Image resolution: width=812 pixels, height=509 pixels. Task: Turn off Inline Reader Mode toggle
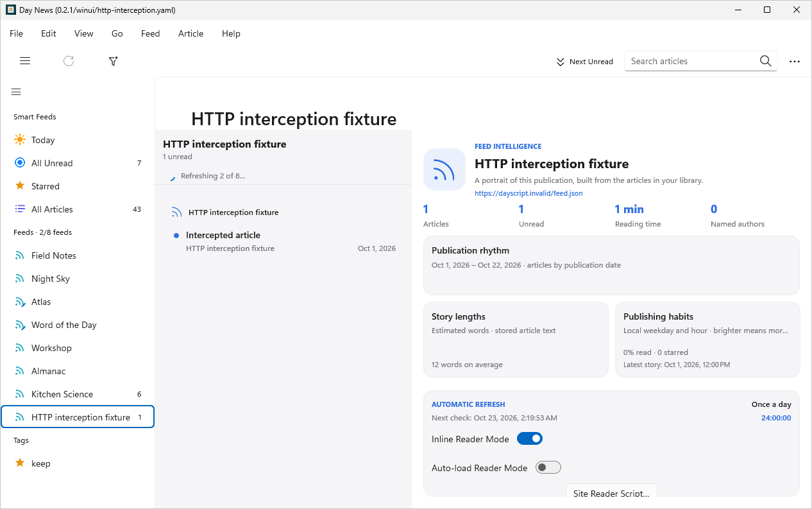point(530,438)
